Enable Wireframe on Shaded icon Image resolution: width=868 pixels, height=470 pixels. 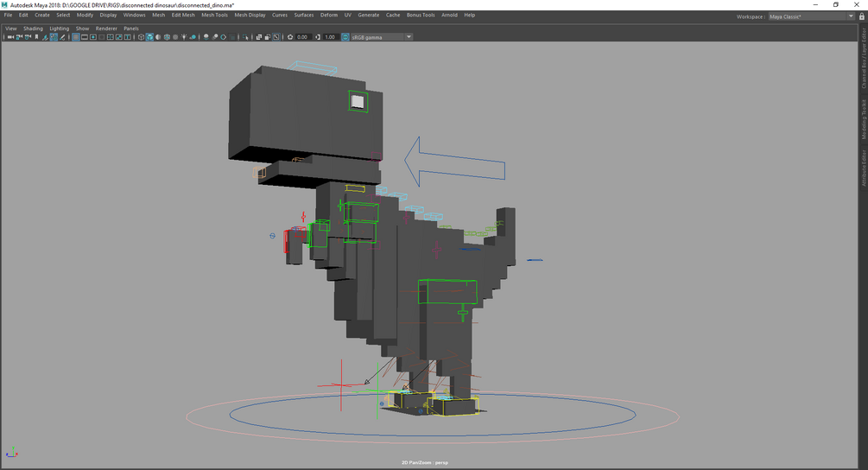point(167,37)
